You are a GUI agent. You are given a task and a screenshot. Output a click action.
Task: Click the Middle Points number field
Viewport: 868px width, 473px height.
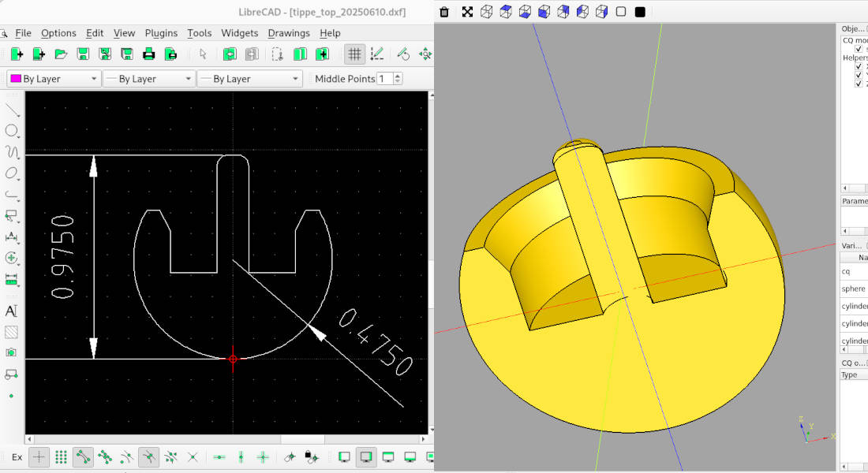coord(385,79)
